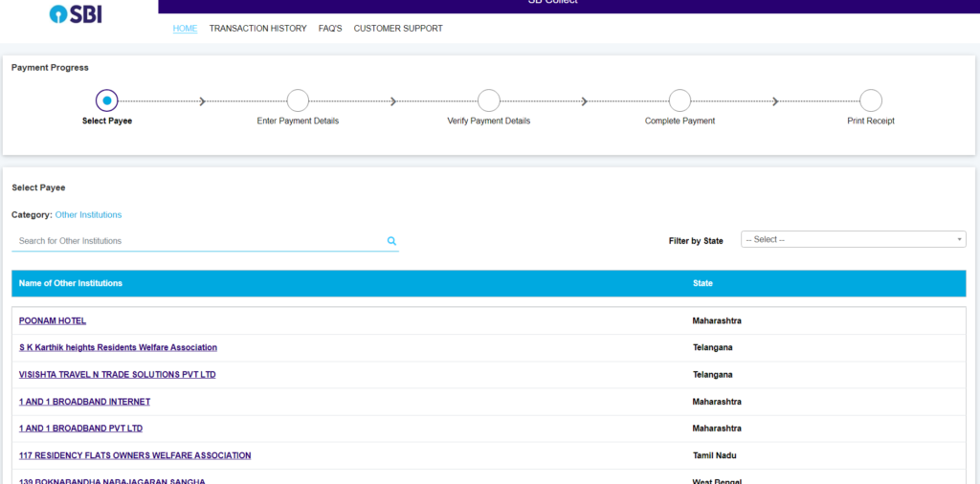
Task: Click the Enter Payment Details label
Action: click(x=298, y=121)
